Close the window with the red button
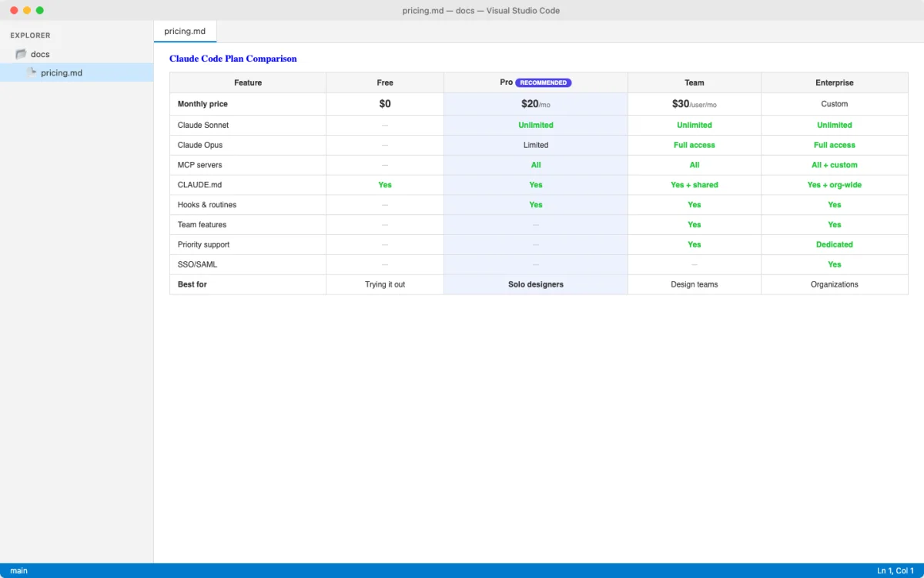The image size is (924, 578). pyautogui.click(x=14, y=10)
